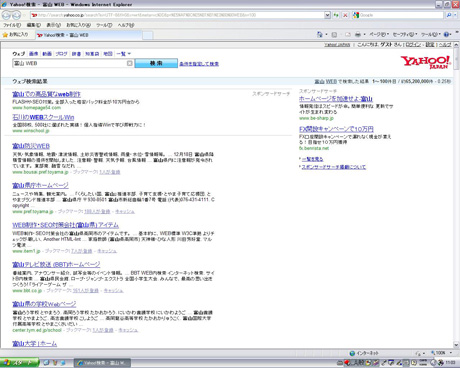Click the red Stop loading icon
The height and width of the screenshot is (368, 460).
coord(345,15)
